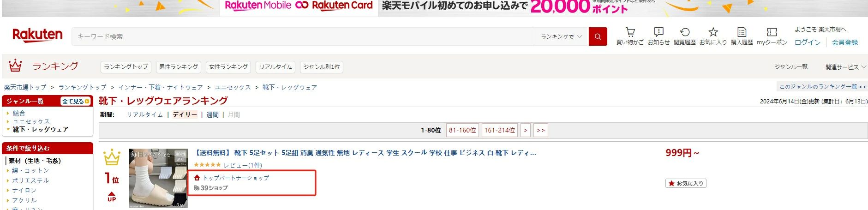
Task: Switch to the リアルタイム ranking tab
Action: coord(275,67)
